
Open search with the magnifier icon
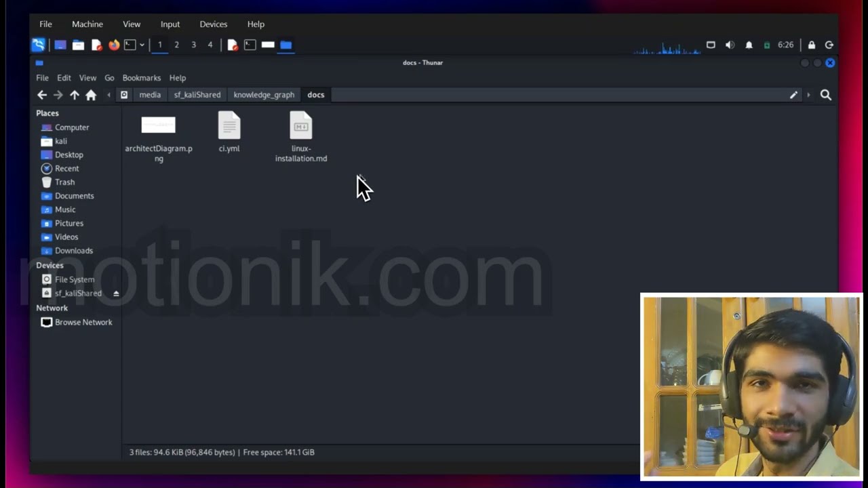(826, 95)
